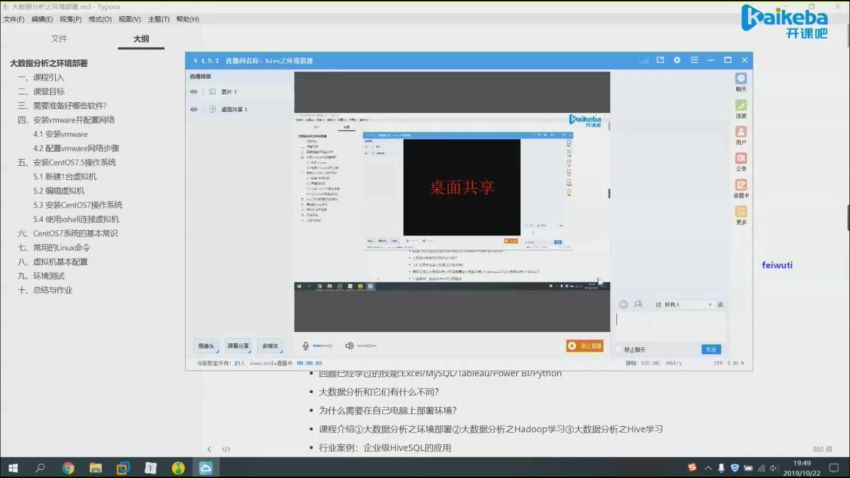Click the green pencil sidebar icon
The image size is (850, 478).
[741, 108]
